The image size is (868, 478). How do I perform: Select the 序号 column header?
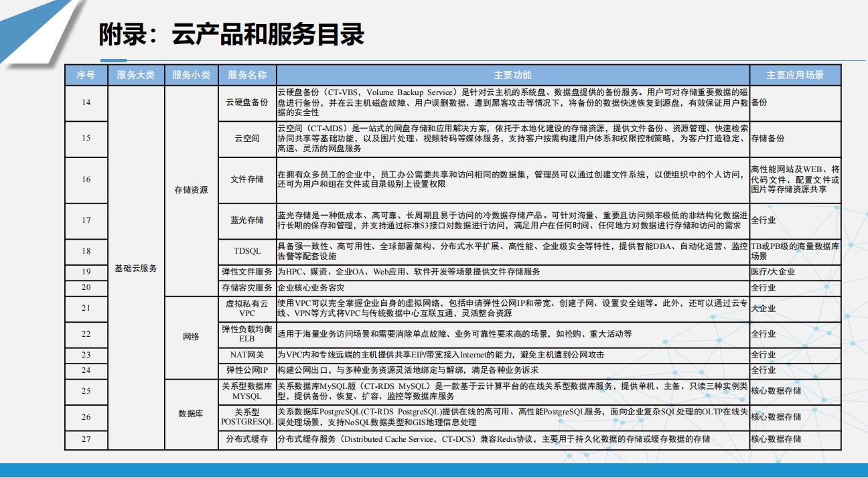tap(86, 75)
